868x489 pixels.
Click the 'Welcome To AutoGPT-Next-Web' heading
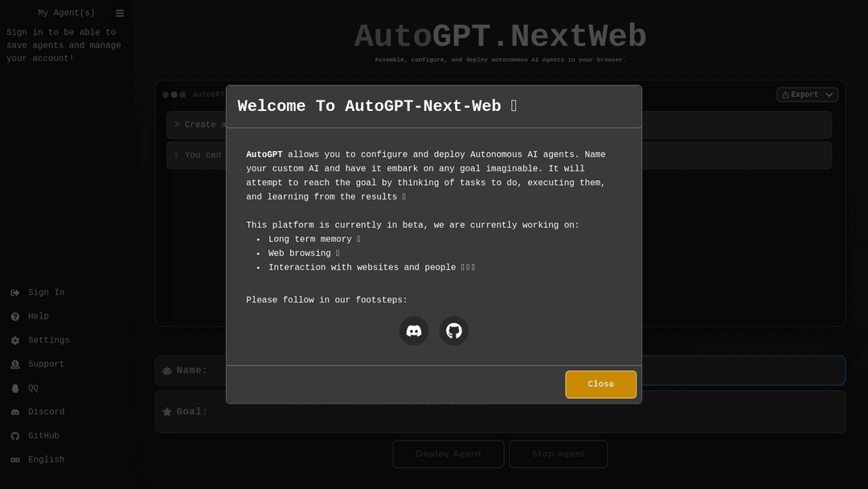[x=377, y=106]
